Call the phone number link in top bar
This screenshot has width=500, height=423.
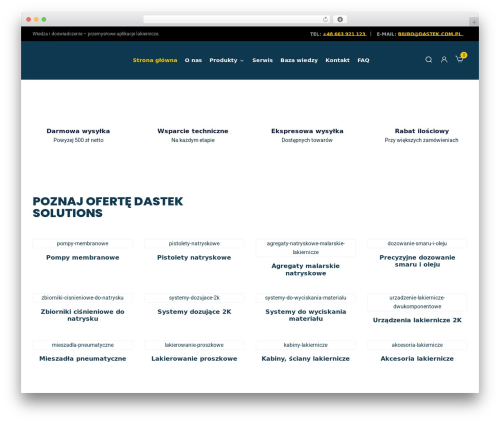click(344, 34)
